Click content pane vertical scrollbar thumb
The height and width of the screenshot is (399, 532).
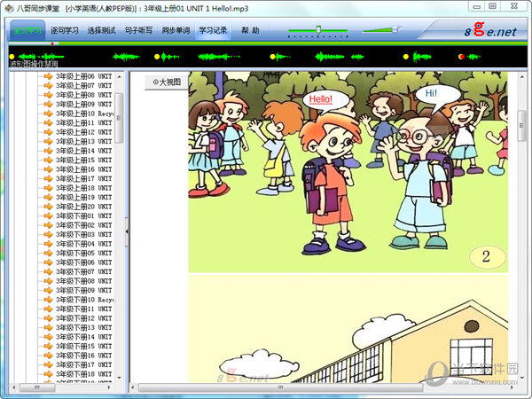pyautogui.click(x=522, y=126)
